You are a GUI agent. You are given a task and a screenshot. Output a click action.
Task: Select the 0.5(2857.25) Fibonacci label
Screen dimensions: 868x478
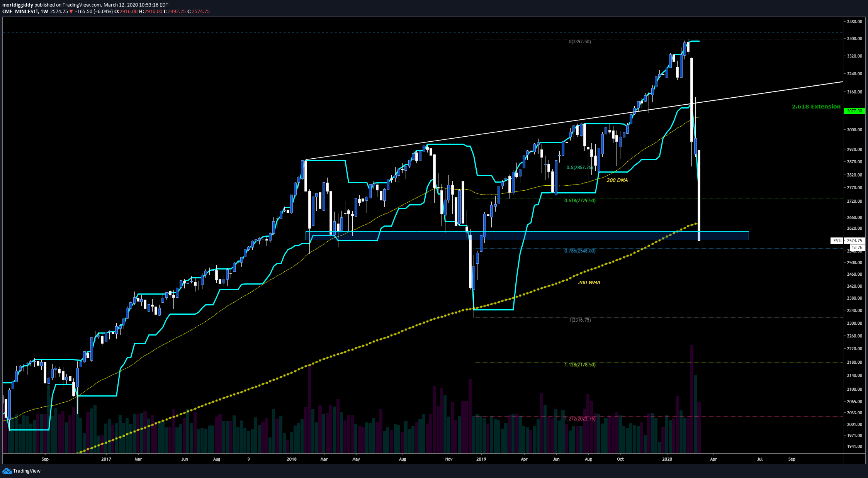[579, 168]
